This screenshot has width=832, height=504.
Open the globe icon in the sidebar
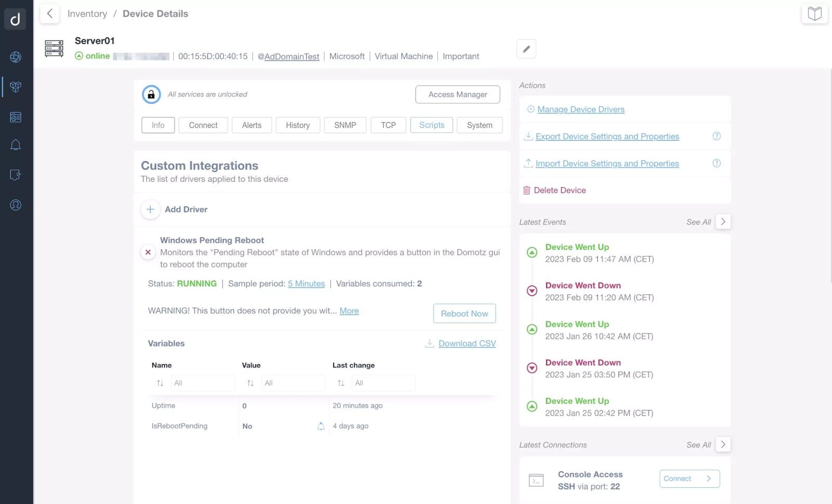coord(16,57)
